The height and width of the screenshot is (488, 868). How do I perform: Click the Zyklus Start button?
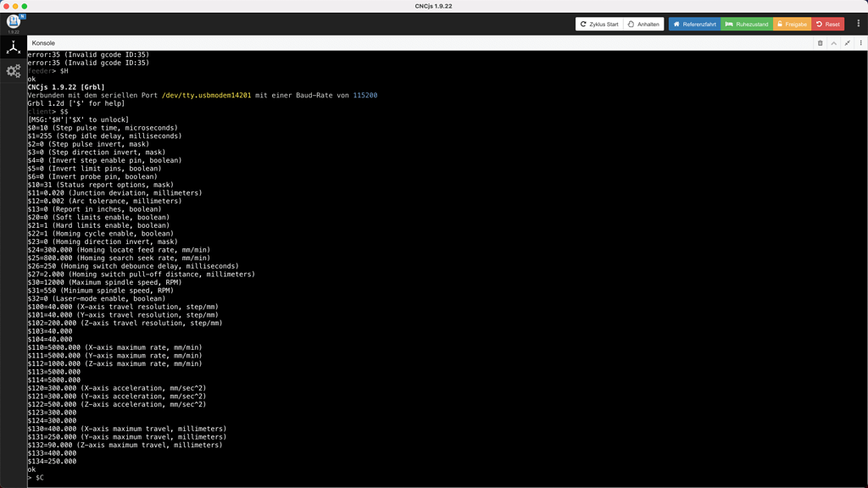(x=599, y=24)
